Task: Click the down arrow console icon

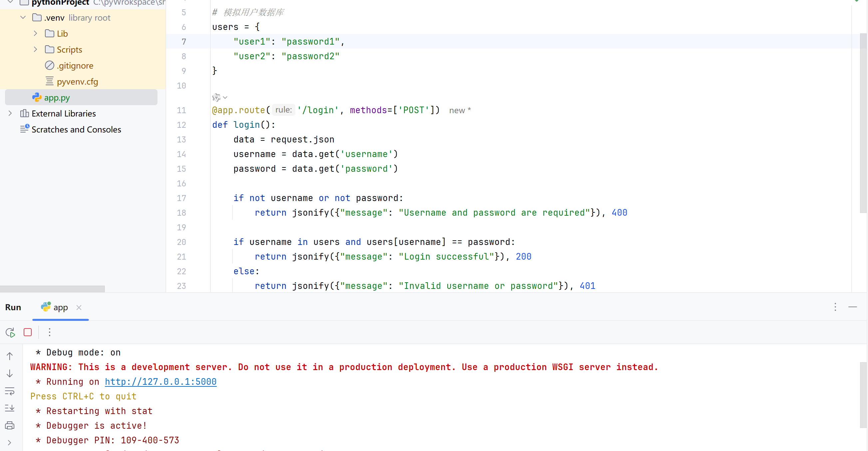Action: [10, 373]
